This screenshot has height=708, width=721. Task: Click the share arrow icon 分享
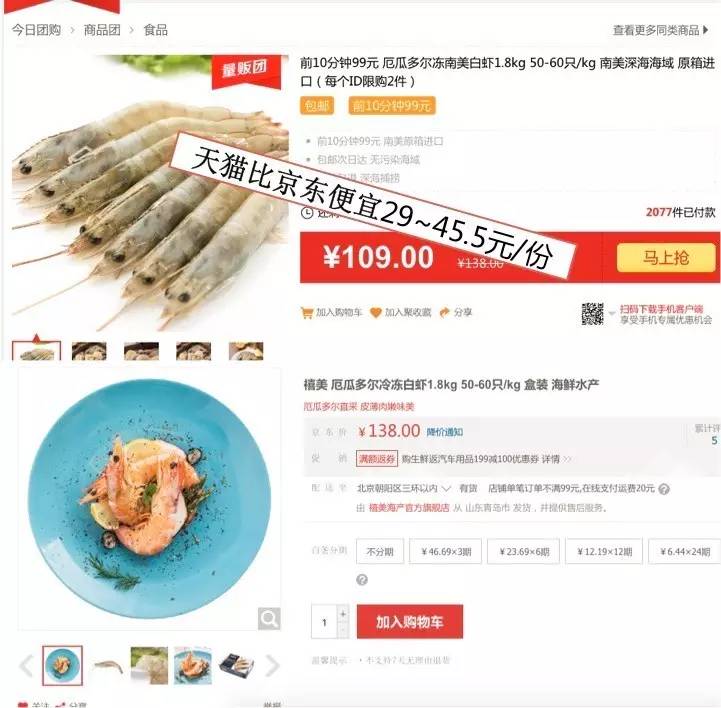point(445,313)
